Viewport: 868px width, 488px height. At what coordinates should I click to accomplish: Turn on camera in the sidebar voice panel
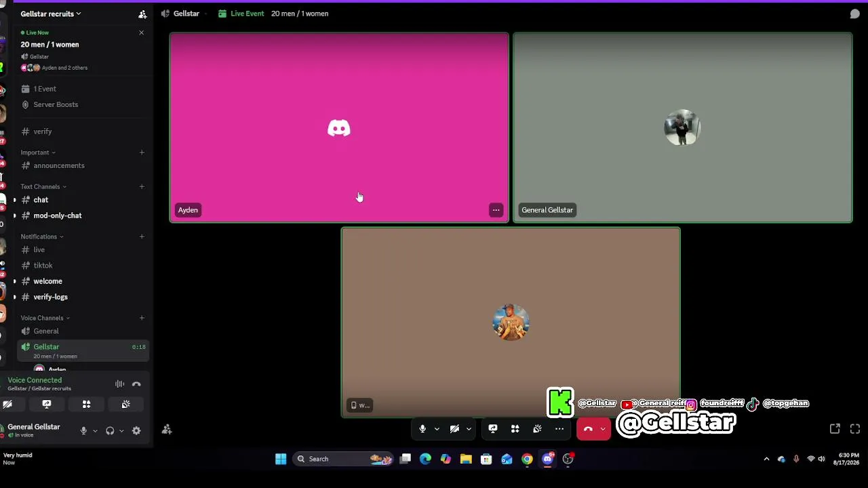7,405
